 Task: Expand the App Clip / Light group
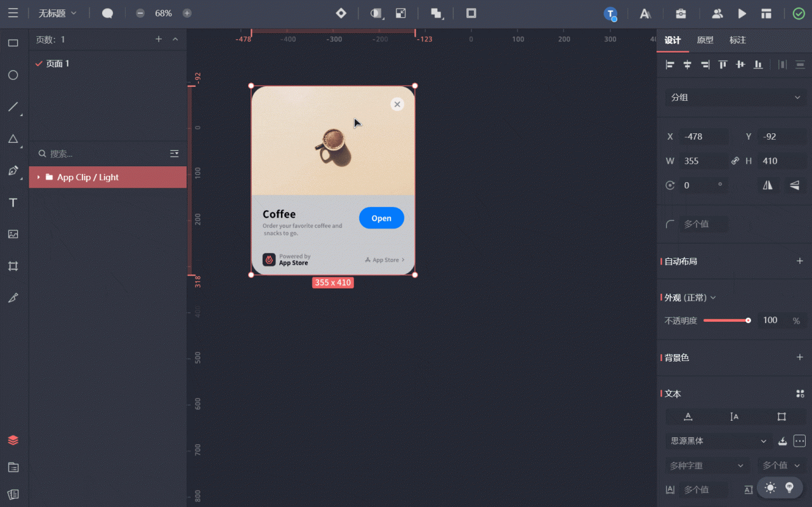pos(39,177)
